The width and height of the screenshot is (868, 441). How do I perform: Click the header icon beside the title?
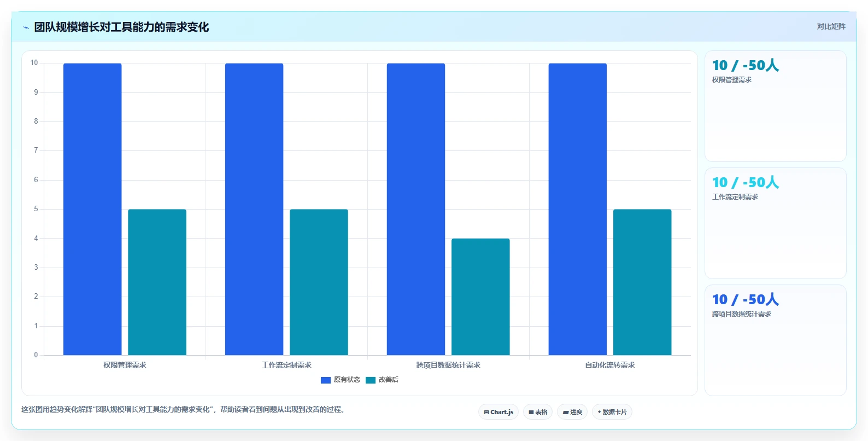coord(26,27)
